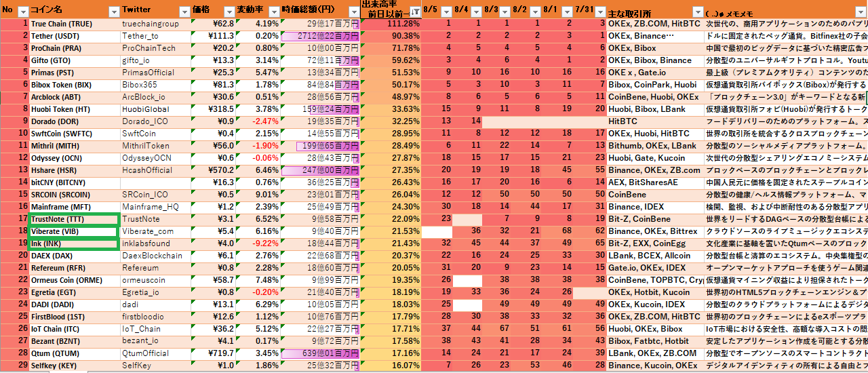Click the 変動率 column filter button
The image size is (868, 373).
pyautogui.click(x=272, y=12)
